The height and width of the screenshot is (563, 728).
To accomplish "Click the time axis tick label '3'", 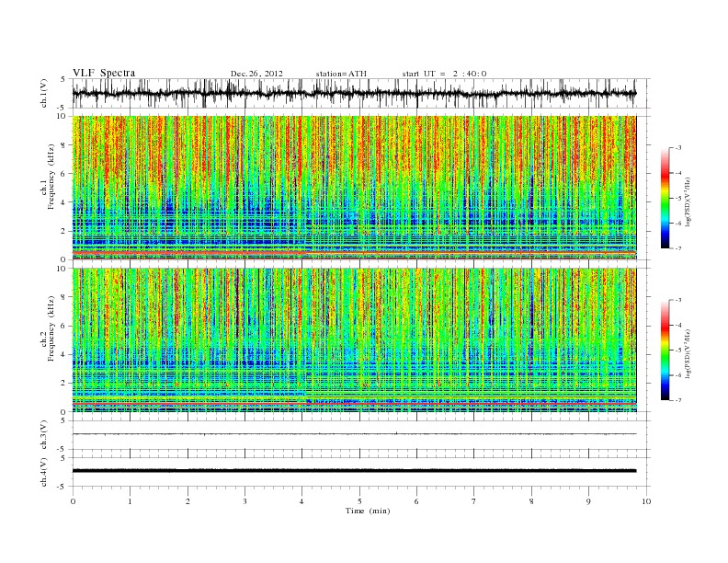I will (x=245, y=501).
